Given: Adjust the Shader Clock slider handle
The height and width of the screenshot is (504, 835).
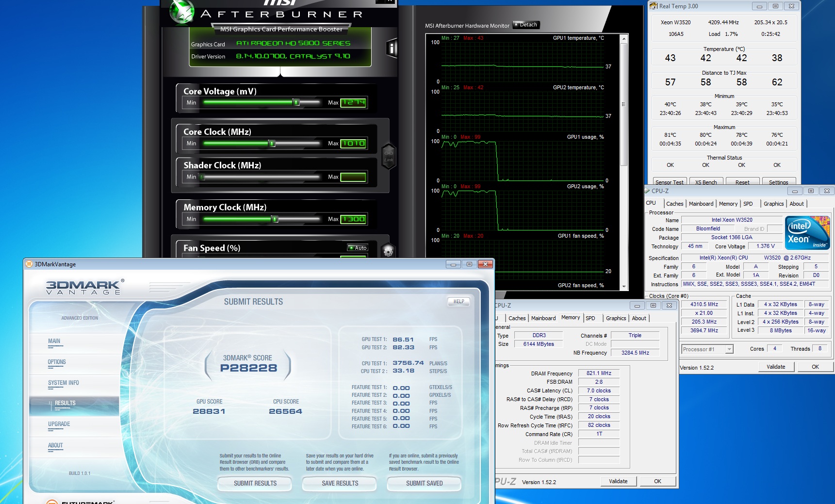Looking at the screenshot, I should click(x=202, y=177).
